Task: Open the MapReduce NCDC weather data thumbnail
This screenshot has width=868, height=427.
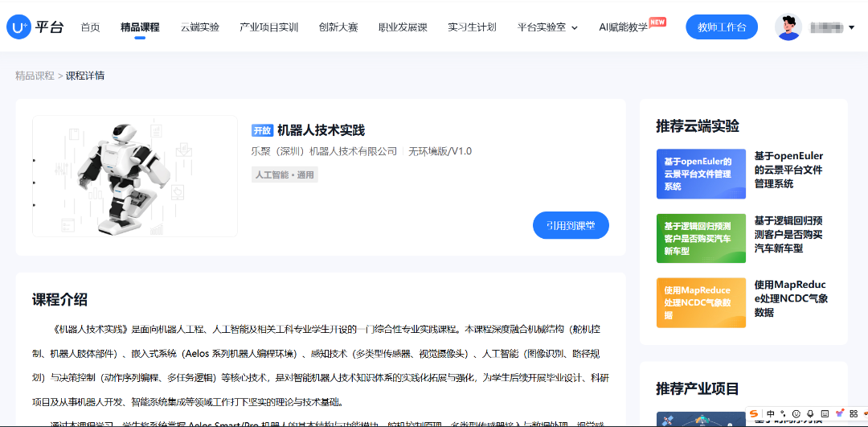Action: (x=701, y=302)
